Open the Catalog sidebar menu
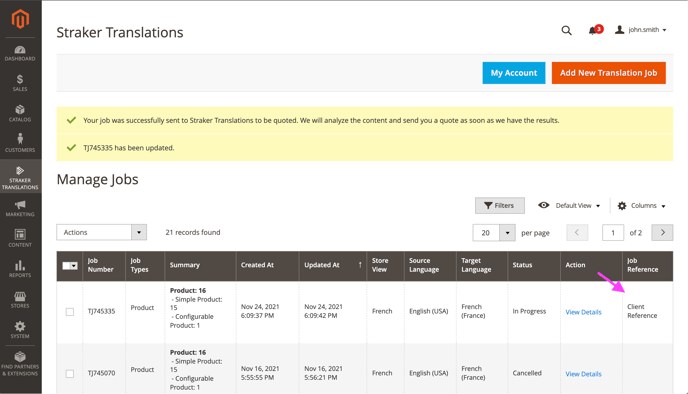 coord(20,113)
